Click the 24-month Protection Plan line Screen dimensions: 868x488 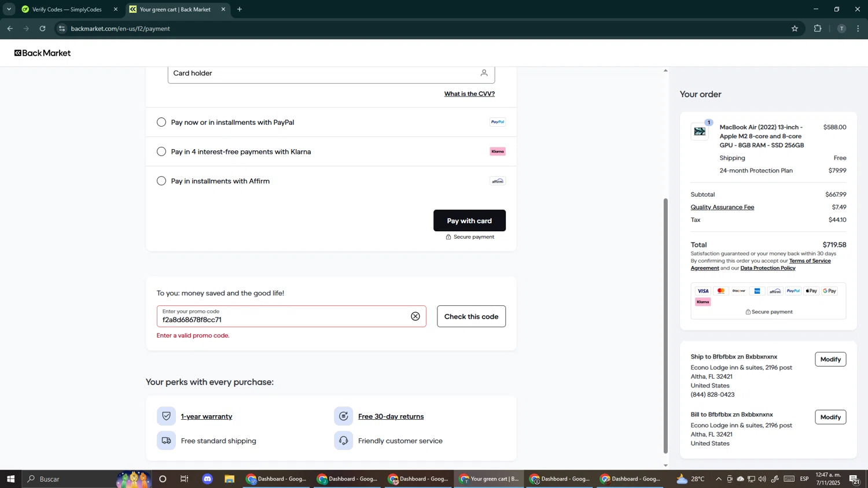pyautogui.click(x=768, y=171)
